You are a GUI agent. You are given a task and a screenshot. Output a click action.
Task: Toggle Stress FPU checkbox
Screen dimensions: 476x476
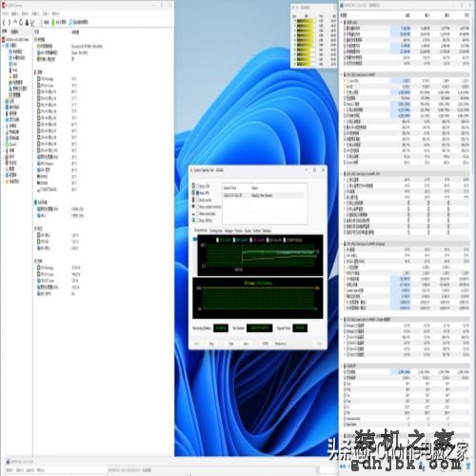[x=198, y=193]
